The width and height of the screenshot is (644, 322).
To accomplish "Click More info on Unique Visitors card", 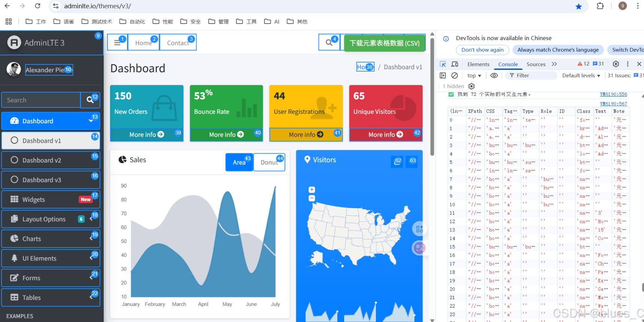I will [386, 134].
